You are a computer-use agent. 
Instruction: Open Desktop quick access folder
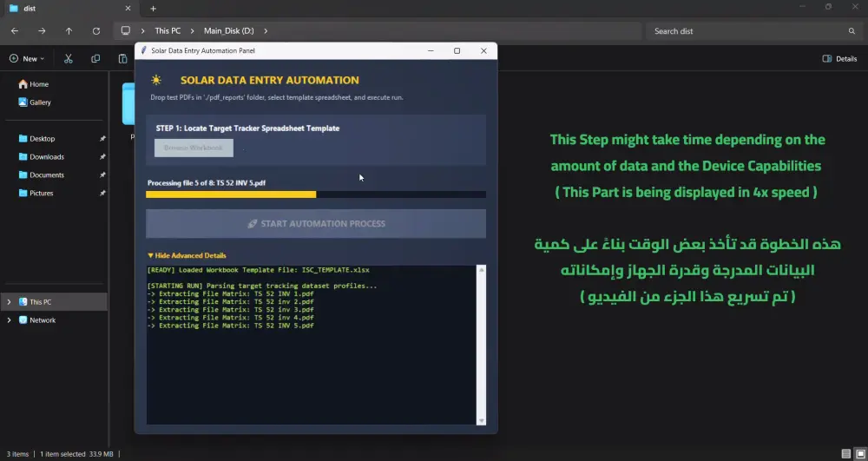[36, 139]
